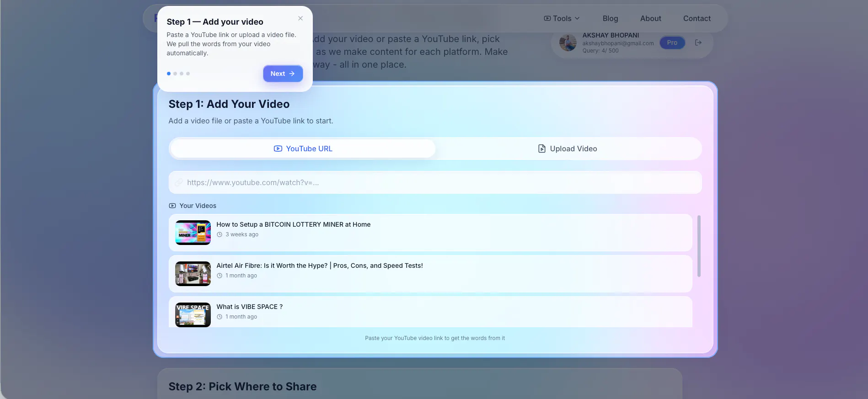Close the Step 1 tour popup
The width and height of the screenshot is (868, 399).
click(300, 18)
